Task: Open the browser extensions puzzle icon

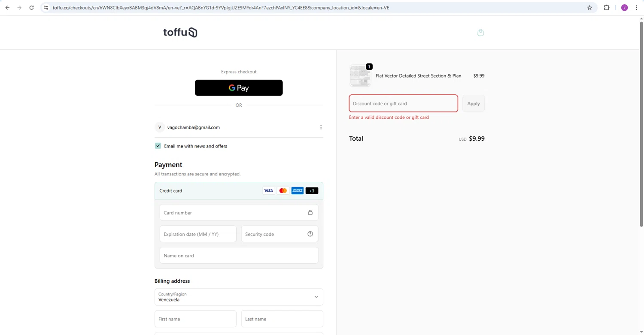Action: (607, 8)
